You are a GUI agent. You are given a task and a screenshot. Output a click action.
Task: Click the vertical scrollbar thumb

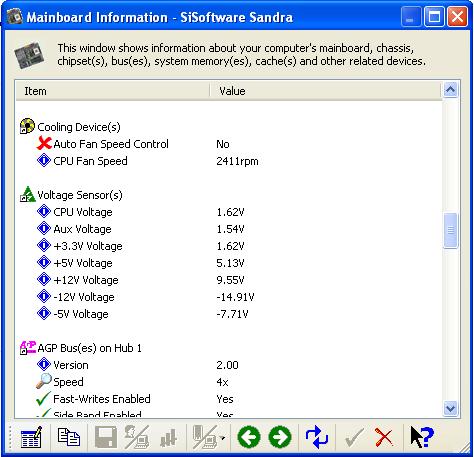pyautogui.click(x=451, y=231)
